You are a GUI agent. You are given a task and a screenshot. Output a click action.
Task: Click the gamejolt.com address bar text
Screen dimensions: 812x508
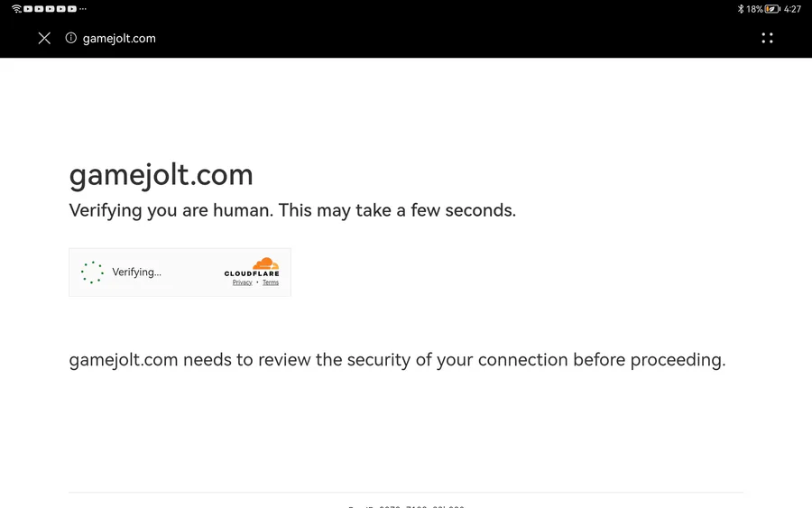pyautogui.click(x=119, y=38)
